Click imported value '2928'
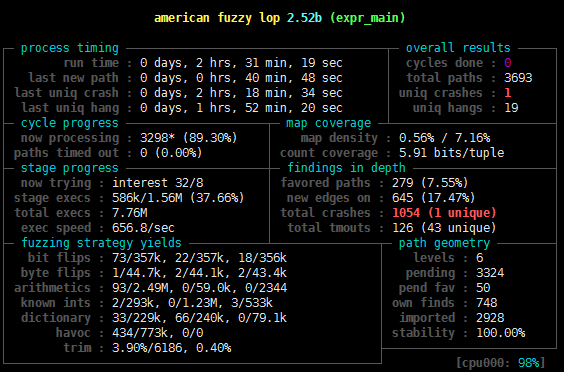The height and width of the screenshot is (372, 564). tap(490, 318)
